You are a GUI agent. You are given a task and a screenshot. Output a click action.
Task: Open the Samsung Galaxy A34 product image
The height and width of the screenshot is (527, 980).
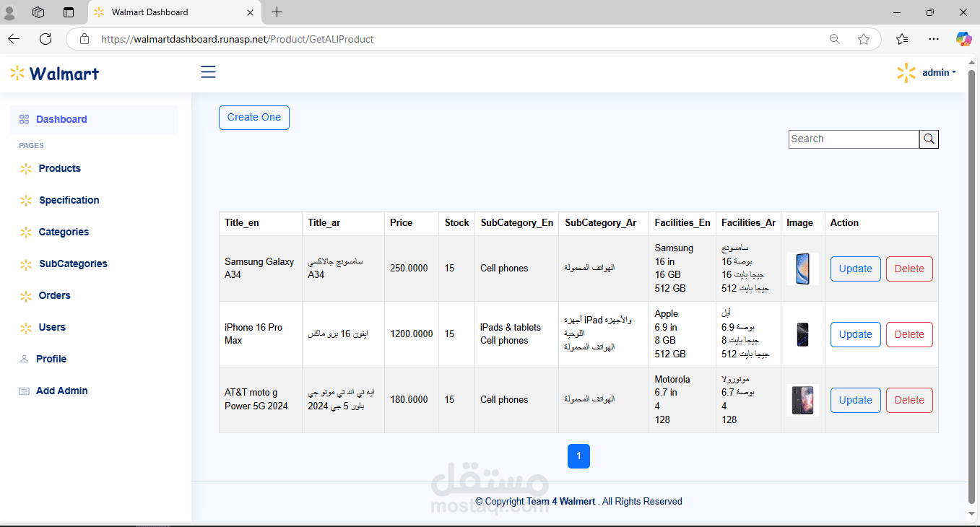pos(802,269)
